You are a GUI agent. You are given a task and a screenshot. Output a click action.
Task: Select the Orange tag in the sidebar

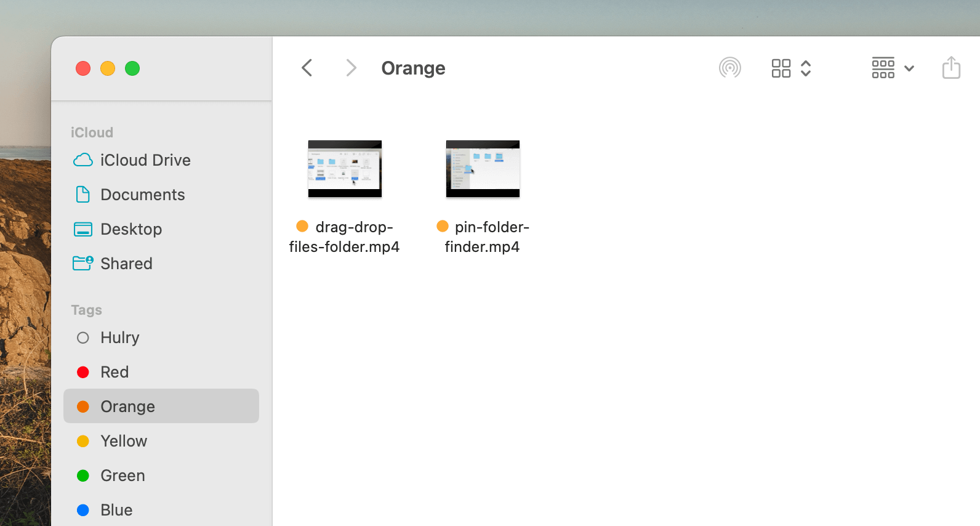coord(161,407)
